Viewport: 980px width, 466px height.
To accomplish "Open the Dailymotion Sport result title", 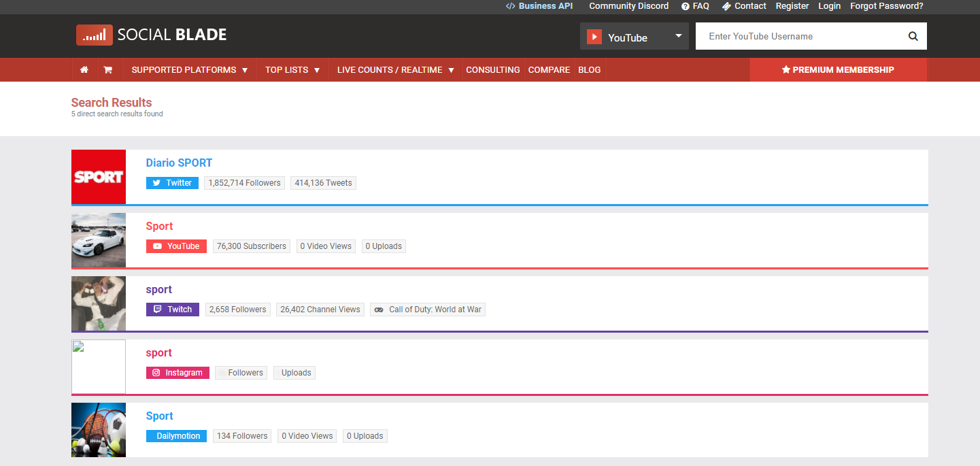I will (160, 416).
